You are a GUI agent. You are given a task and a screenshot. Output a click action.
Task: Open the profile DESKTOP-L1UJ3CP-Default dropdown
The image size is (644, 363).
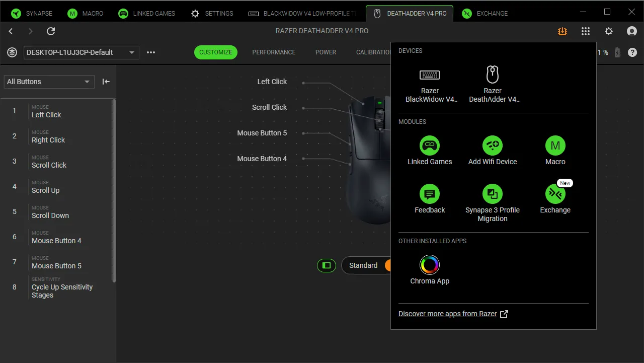(82, 52)
